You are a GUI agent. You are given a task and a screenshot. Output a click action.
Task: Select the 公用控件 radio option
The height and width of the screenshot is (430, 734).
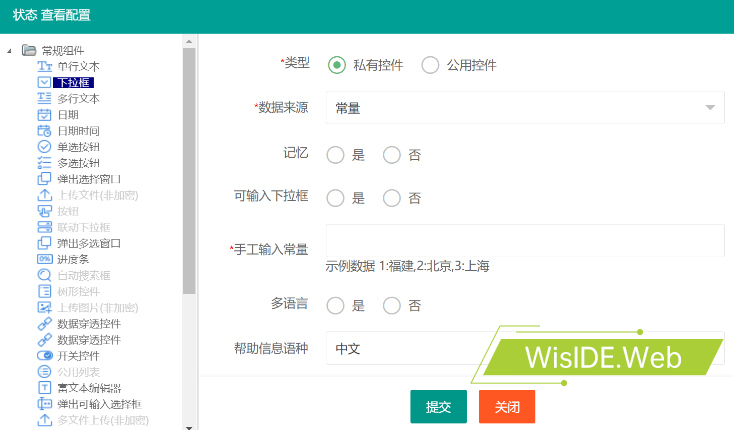(x=431, y=65)
